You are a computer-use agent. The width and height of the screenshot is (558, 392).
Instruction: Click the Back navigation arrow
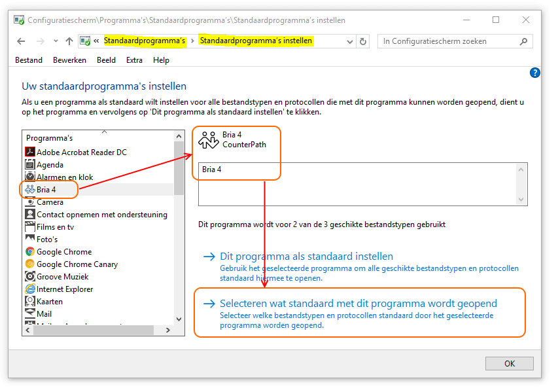tap(21, 41)
